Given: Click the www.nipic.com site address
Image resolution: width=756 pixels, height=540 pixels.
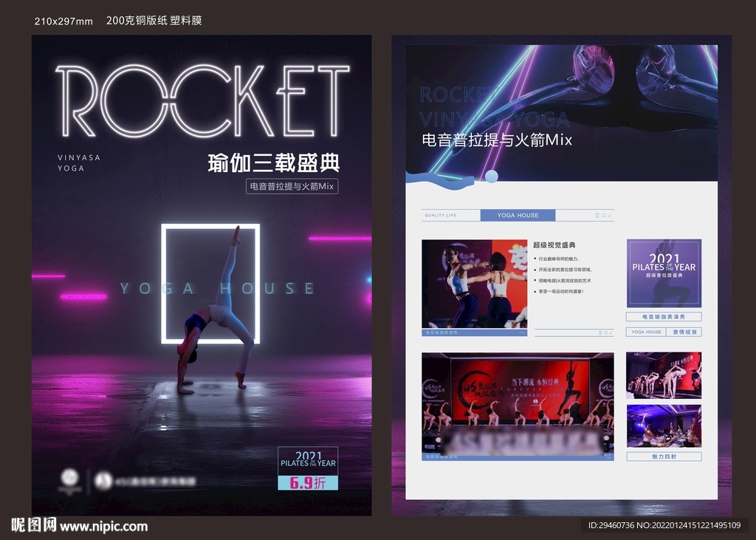Looking at the screenshot, I should [x=103, y=526].
